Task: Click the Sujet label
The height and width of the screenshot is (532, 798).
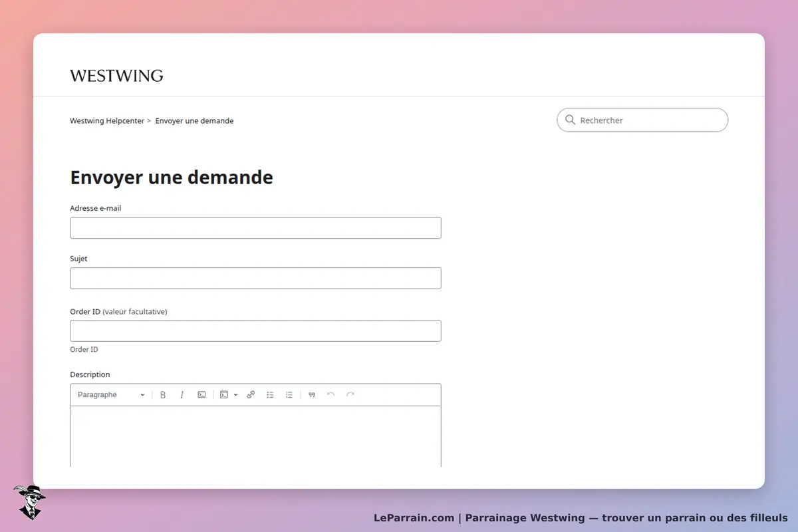Action: point(78,259)
